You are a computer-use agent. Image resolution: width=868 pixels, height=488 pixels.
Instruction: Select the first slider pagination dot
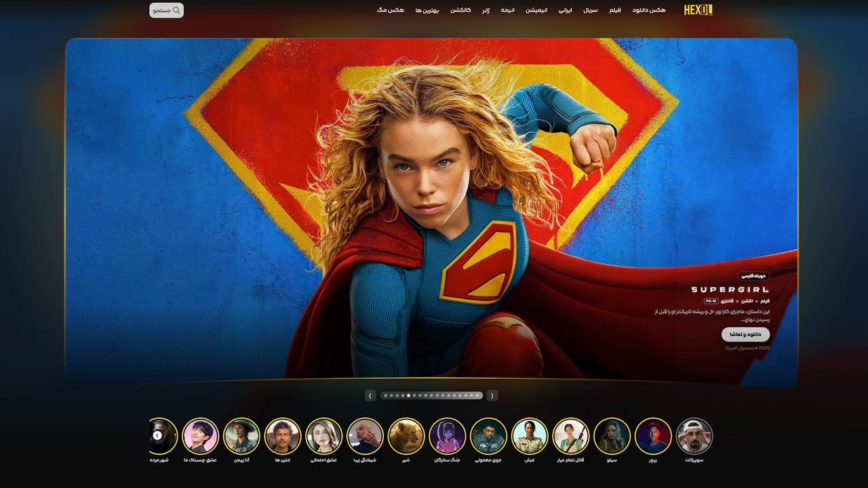pos(385,395)
